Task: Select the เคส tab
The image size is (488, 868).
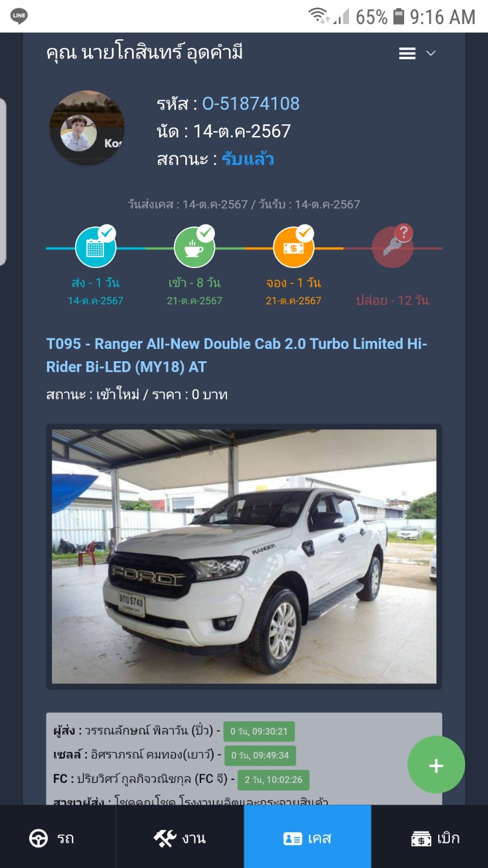Action: point(307,838)
